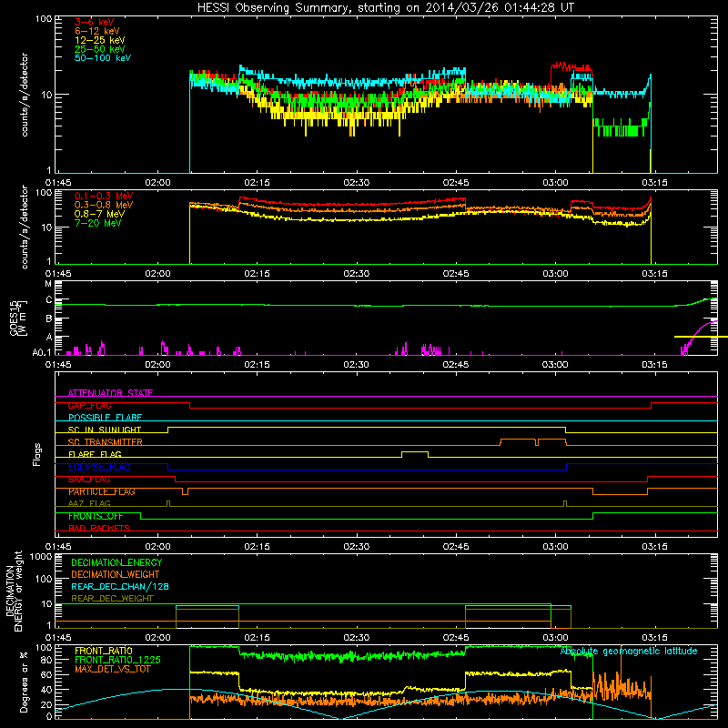
Task: Click the Degrees or % axis label
Action: 24,682
